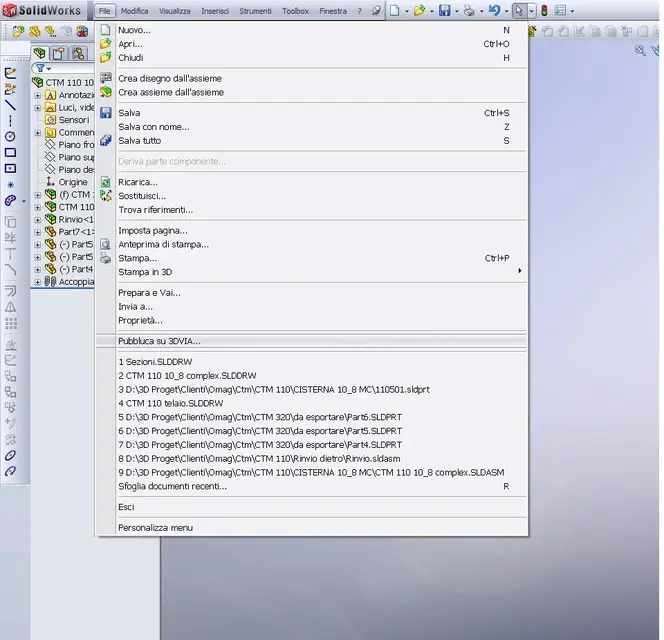Click the Options list toolbar icon

click(560, 11)
